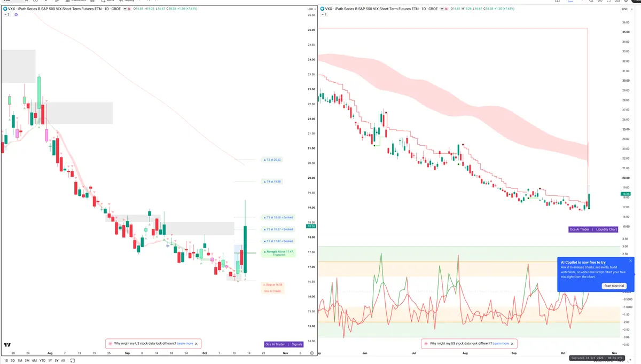Click Start free trial button

[614, 286]
